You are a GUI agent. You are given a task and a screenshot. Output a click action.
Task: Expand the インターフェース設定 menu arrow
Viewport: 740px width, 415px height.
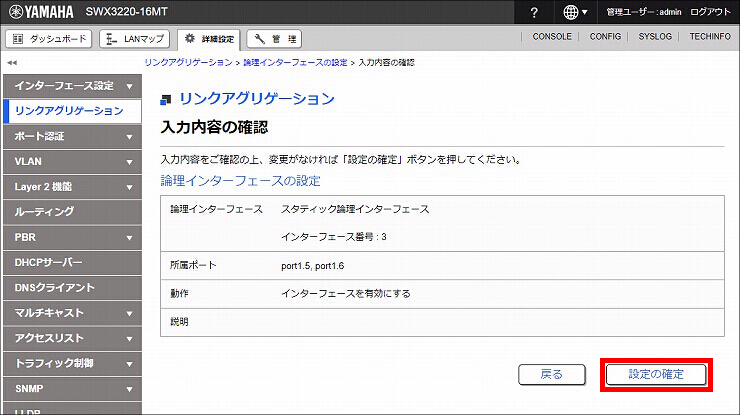tap(129, 86)
